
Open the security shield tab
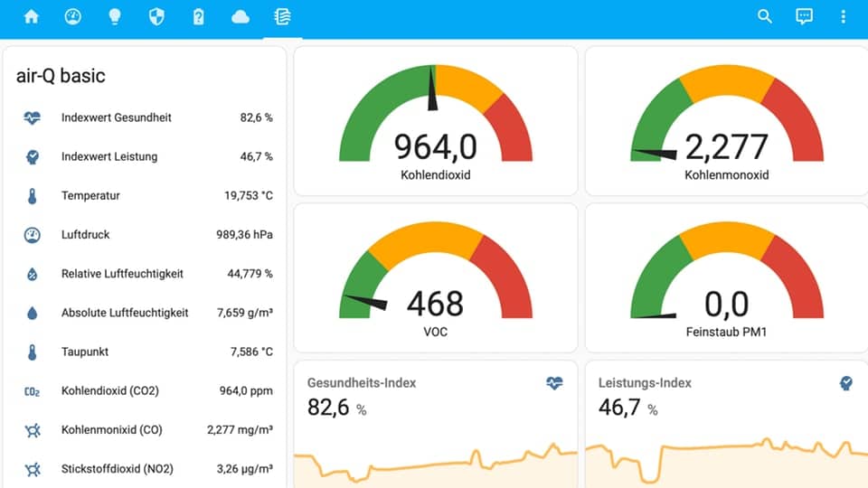tap(156, 16)
